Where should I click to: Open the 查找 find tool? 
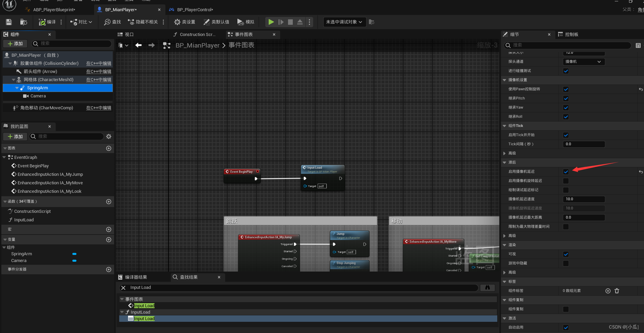point(112,22)
